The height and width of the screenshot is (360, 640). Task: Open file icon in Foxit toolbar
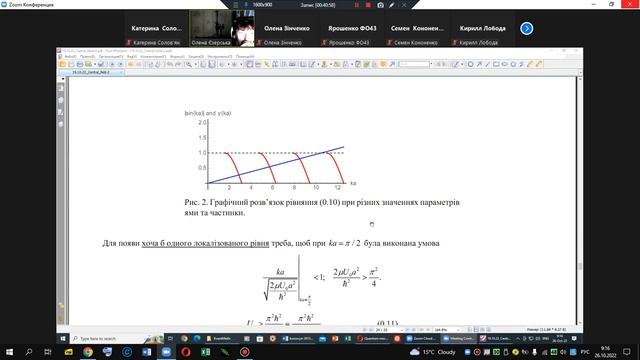pyautogui.click(x=62, y=64)
